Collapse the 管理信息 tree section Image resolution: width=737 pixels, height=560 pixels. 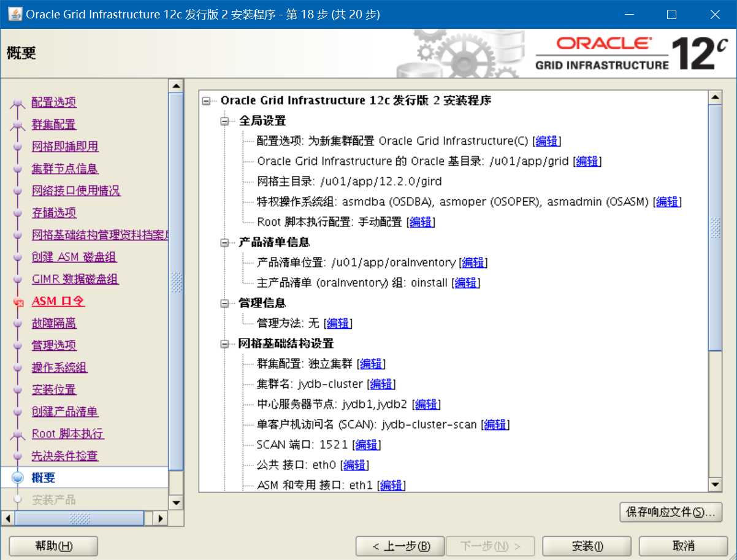tap(225, 303)
